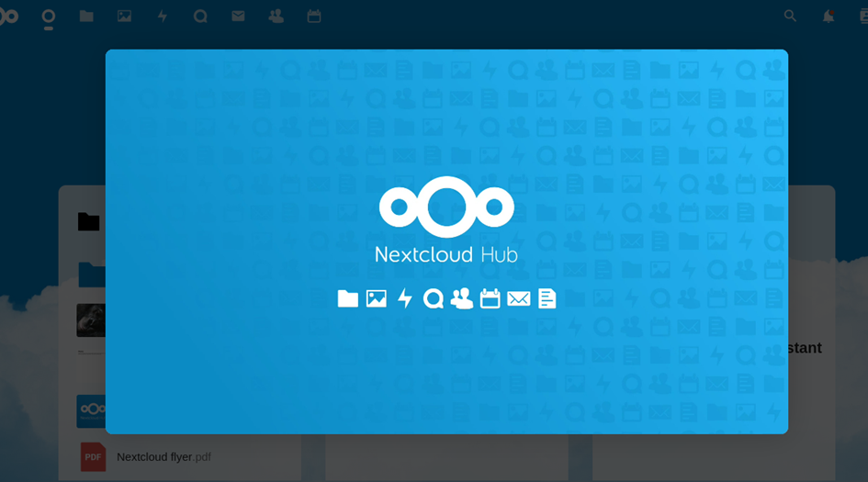This screenshot has height=482, width=868.
Task: Open Dashboard in the top navigation bar
Action: 48,16
